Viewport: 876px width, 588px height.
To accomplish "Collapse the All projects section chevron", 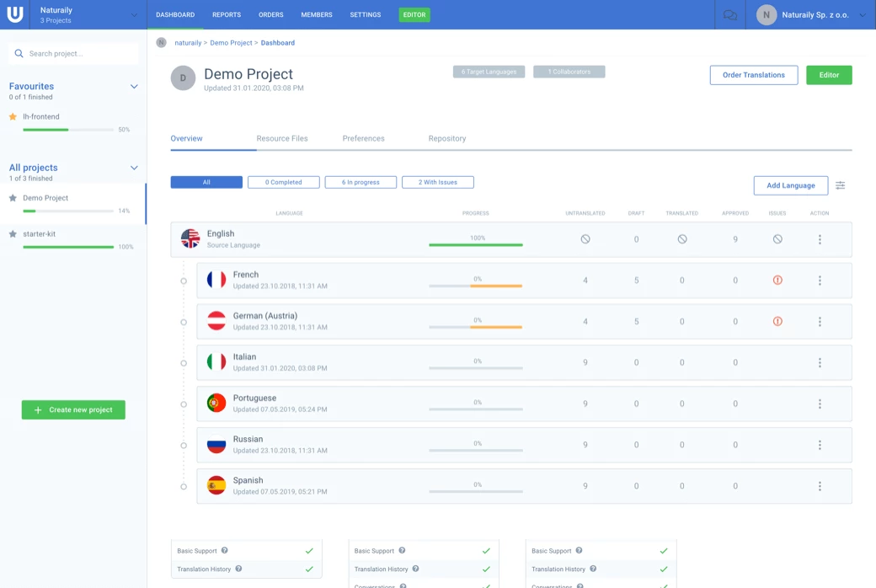I will pyautogui.click(x=134, y=168).
